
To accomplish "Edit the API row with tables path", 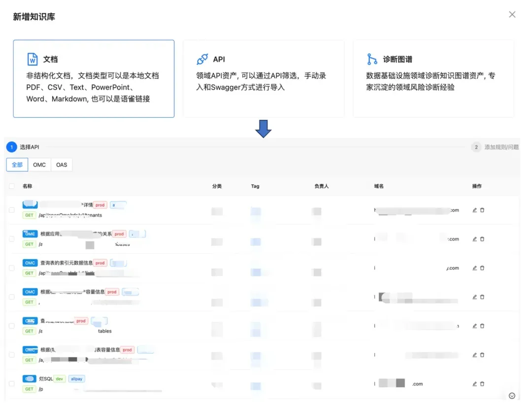I will point(475,326).
